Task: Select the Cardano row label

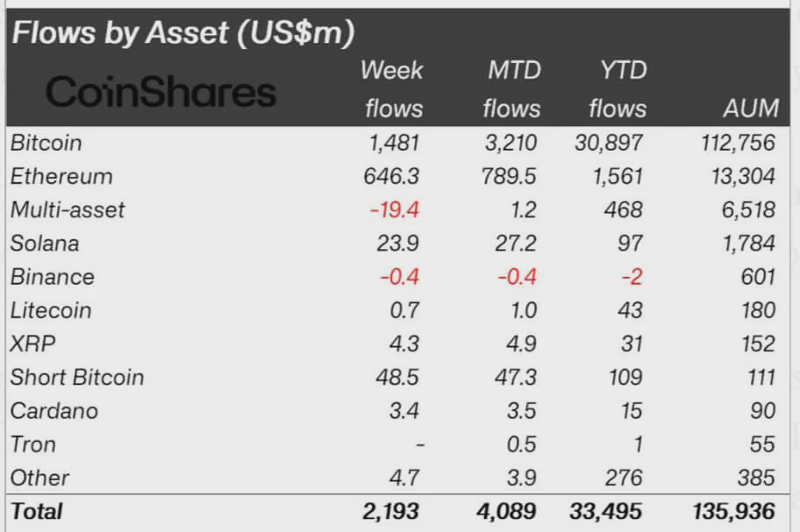Action: 54,410
